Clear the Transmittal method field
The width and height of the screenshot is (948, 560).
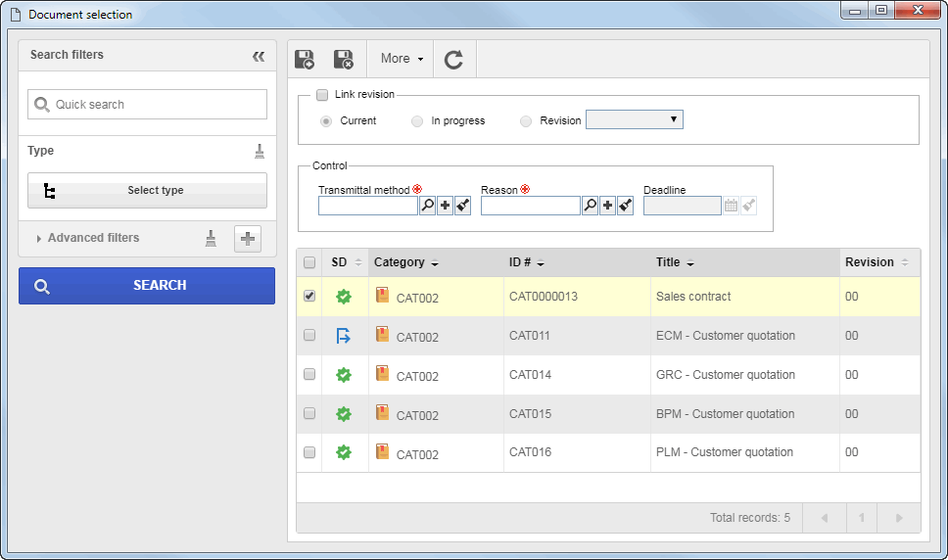(x=463, y=206)
